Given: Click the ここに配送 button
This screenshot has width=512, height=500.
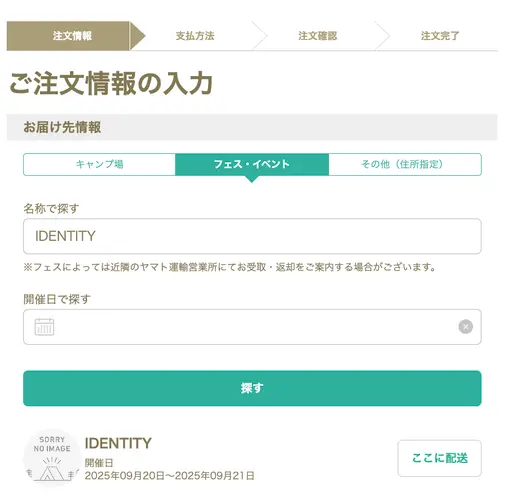Looking at the screenshot, I should 440,458.
